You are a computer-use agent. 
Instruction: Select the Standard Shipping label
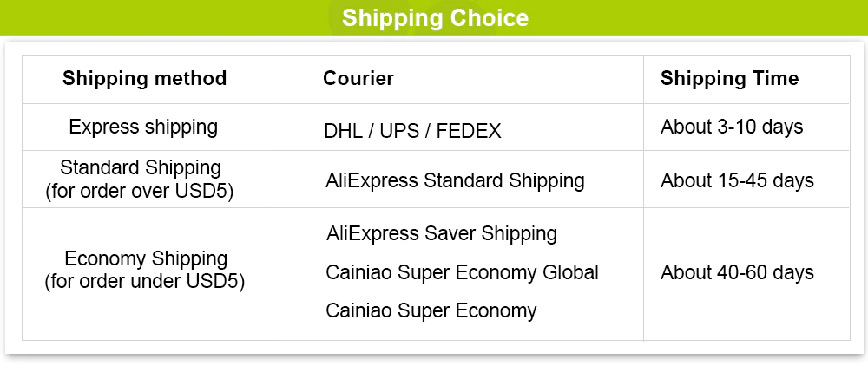tap(141, 167)
